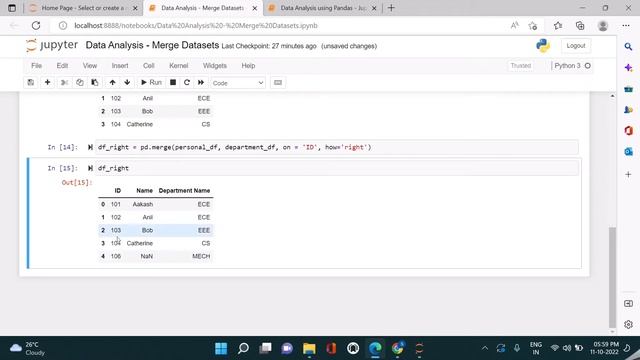
Task: Toggle output collapse at Out[15] label
Action: [77, 182]
